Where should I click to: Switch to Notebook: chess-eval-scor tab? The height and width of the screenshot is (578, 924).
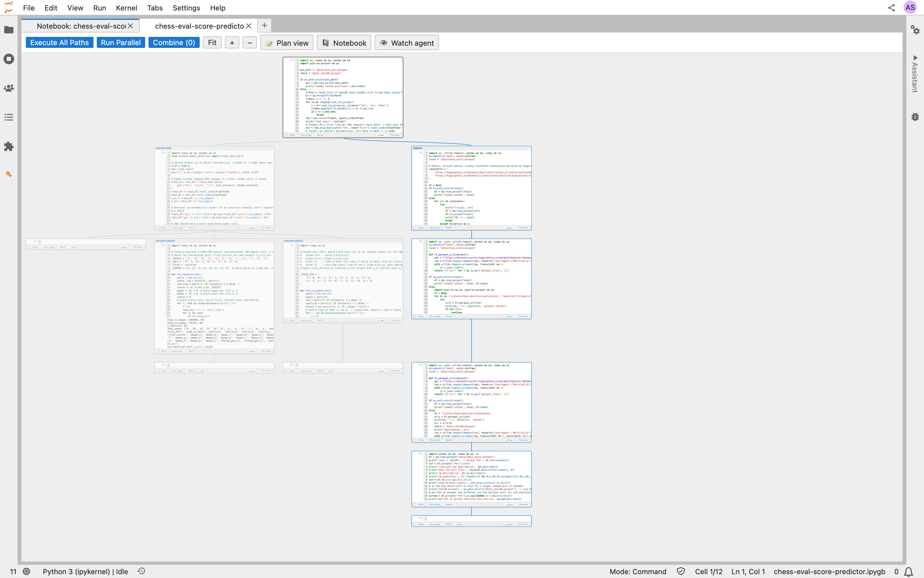coord(81,26)
